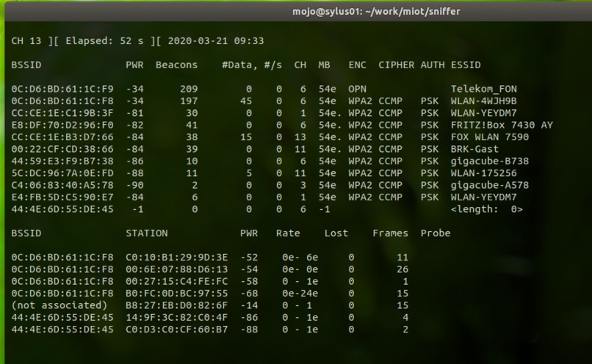Click beacons count 209

189,89
